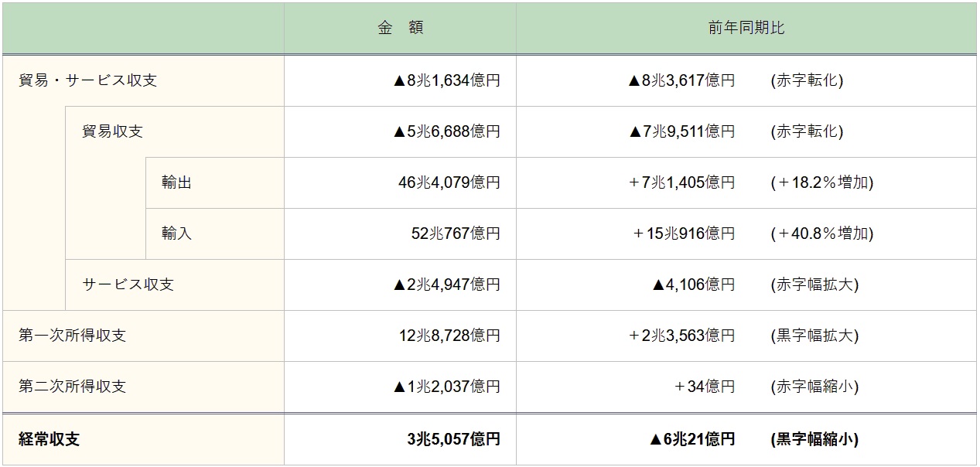Click the current account total 3兆5,057億円
The height and width of the screenshot is (467, 980).
click(x=454, y=439)
